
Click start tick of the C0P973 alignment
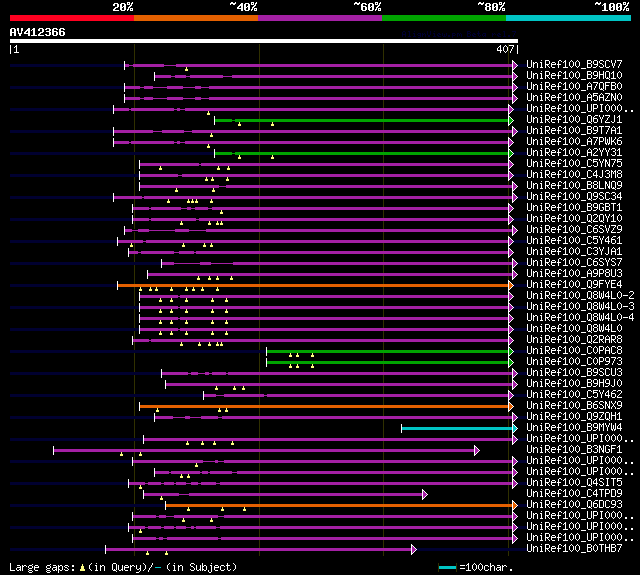coord(267,362)
